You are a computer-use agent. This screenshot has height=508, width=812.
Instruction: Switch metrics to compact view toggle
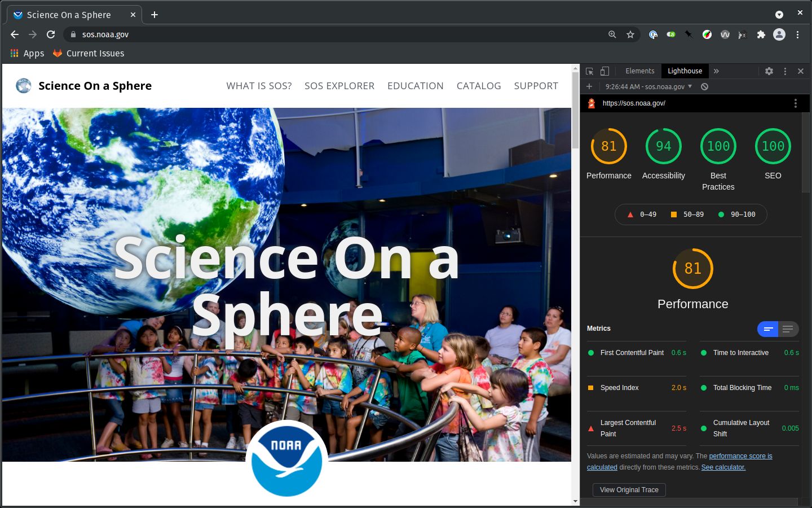(x=767, y=329)
